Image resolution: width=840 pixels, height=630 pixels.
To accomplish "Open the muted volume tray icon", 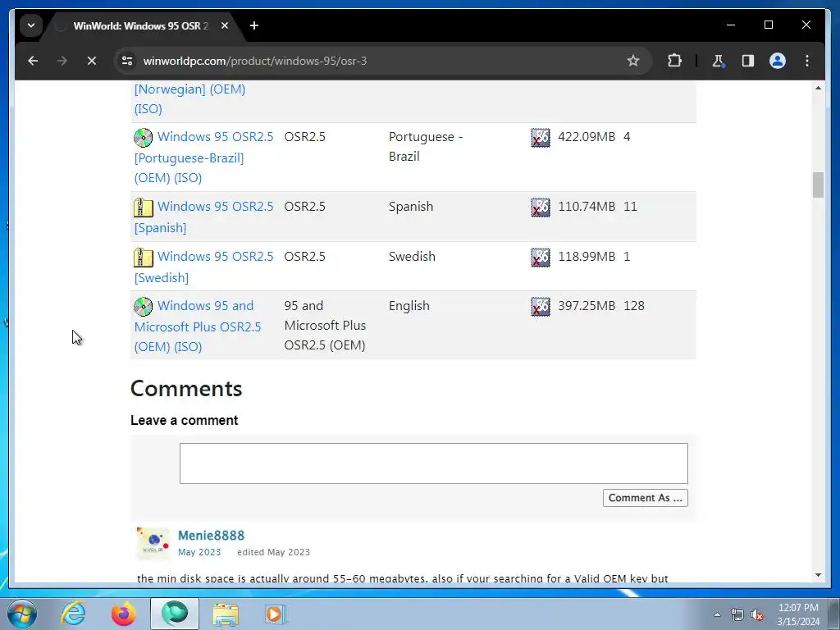I will [757, 614].
